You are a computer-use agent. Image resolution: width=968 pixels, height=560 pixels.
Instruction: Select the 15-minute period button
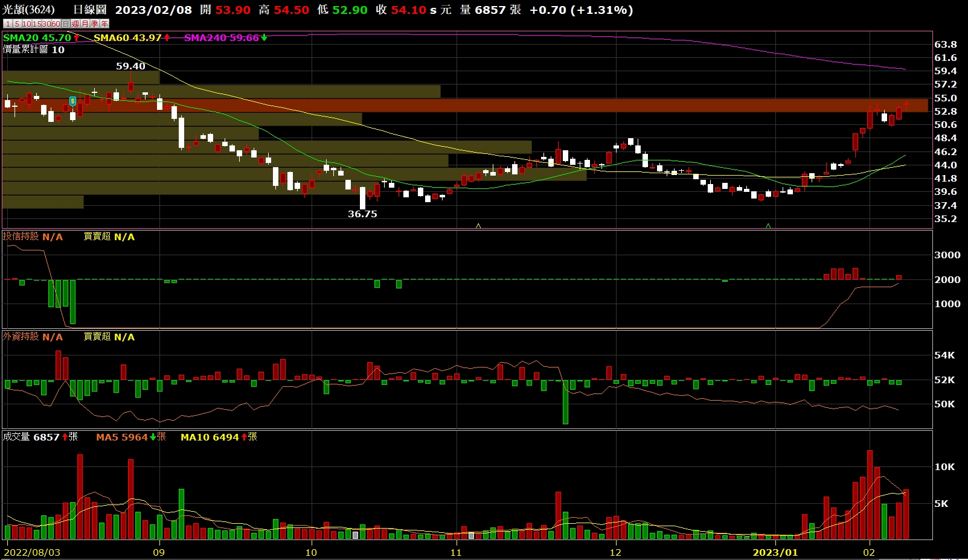pos(37,24)
